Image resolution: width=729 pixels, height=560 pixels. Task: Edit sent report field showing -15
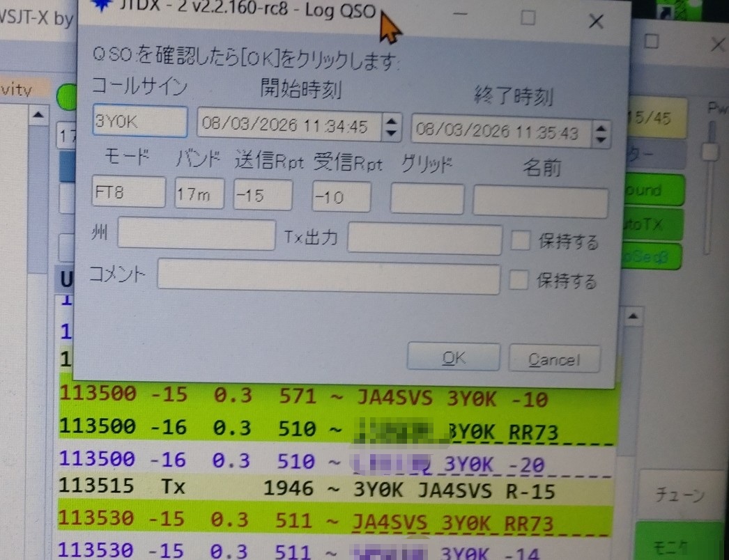click(263, 195)
